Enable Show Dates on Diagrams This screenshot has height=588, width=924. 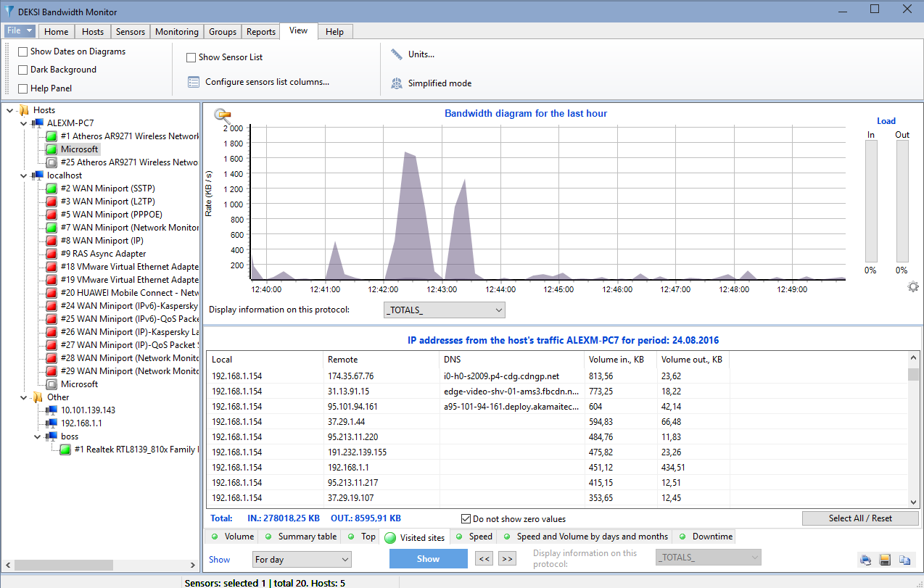[22, 51]
